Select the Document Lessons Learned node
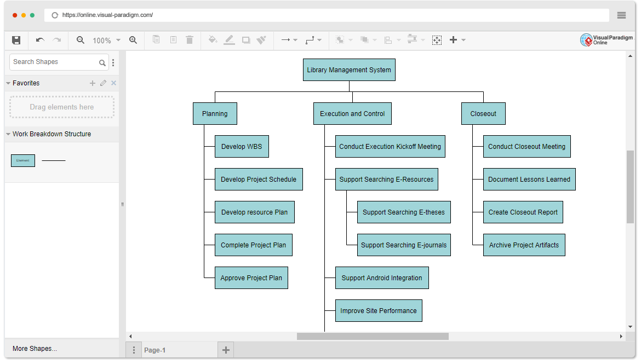Image resolution: width=641 pixels, height=364 pixels. point(529,180)
